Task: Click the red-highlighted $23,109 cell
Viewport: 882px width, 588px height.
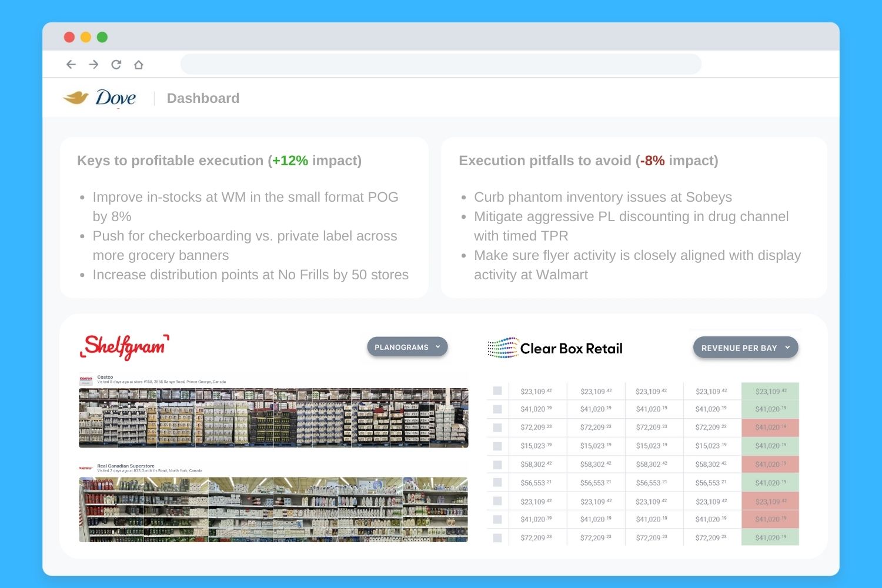Action: pos(770,502)
